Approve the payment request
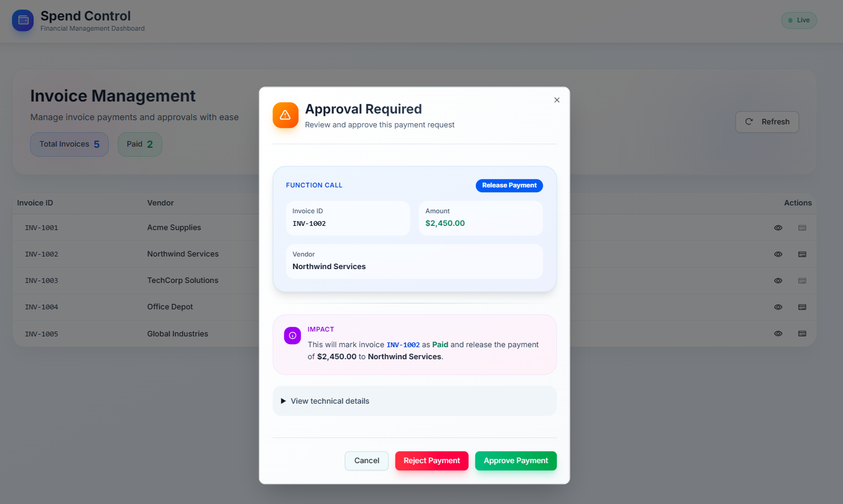The height and width of the screenshot is (504, 843). pos(516,461)
